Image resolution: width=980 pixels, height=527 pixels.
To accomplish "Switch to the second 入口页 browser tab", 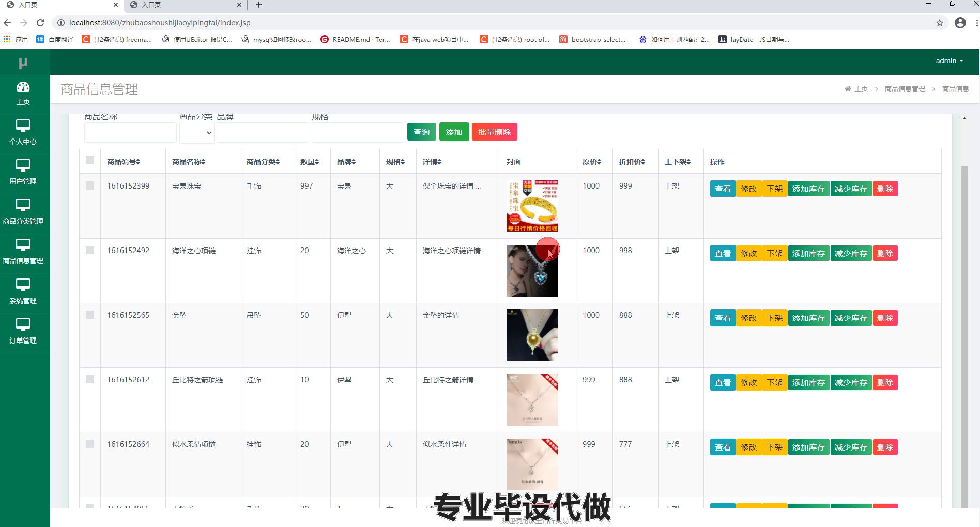I will tap(185, 5).
